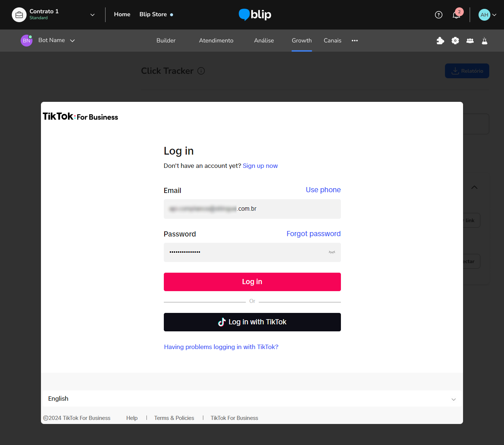
Task: Click the Contrato 1 briefcase icon
Action: click(19, 15)
